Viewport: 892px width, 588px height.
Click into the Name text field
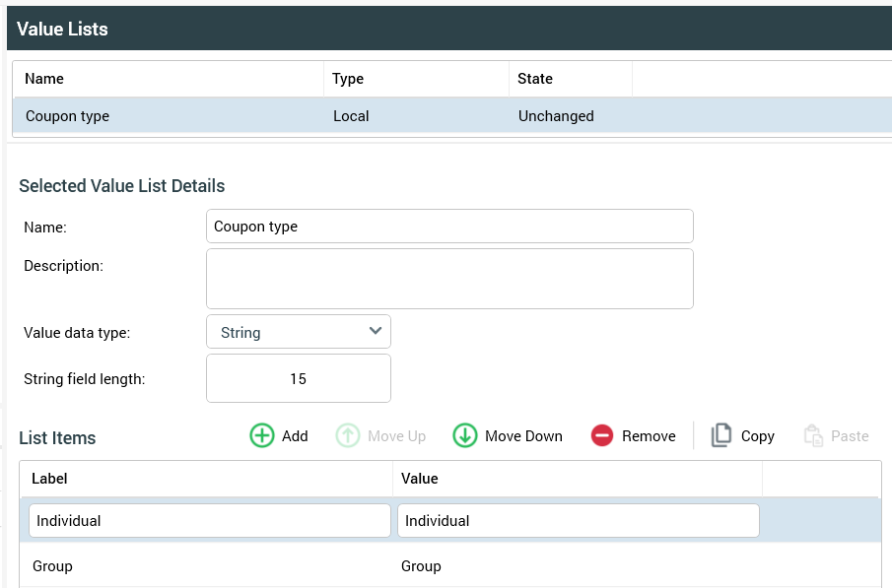[x=449, y=226]
